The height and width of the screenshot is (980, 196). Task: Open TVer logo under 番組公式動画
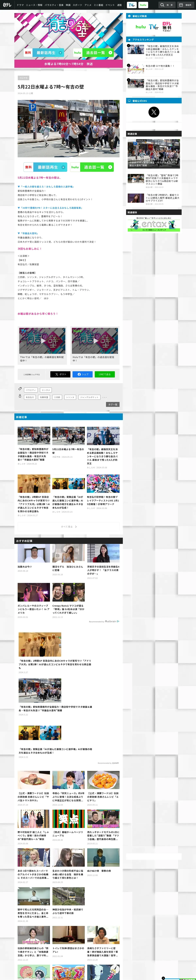coord(154,27)
